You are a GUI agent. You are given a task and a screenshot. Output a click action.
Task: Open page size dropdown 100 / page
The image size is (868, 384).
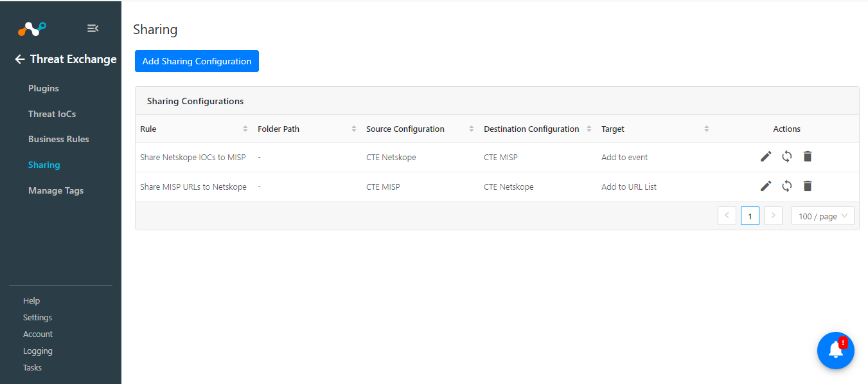click(x=823, y=216)
